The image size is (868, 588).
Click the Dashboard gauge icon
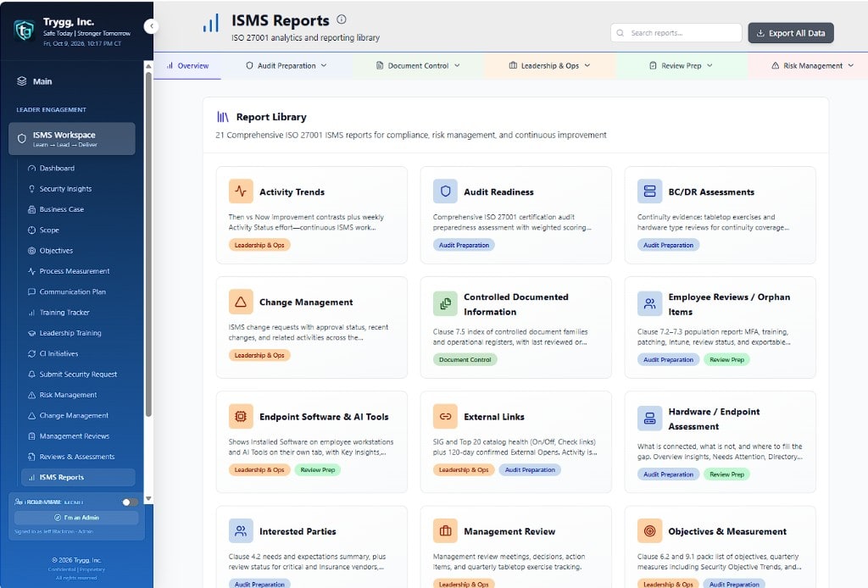(31, 168)
